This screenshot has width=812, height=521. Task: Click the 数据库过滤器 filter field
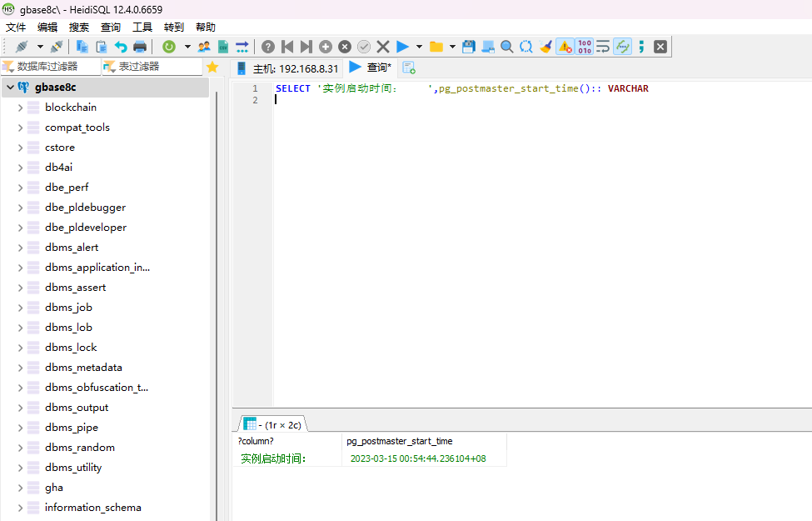(x=51, y=67)
